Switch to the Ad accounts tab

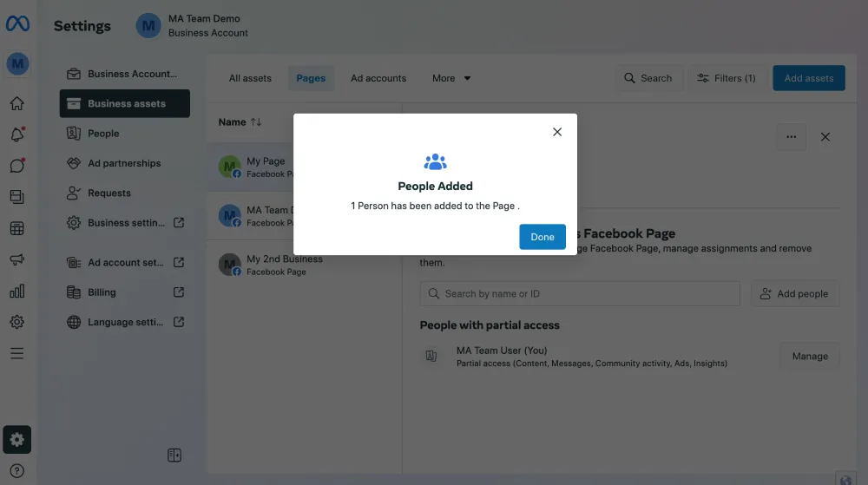click(x=378, y=78)
